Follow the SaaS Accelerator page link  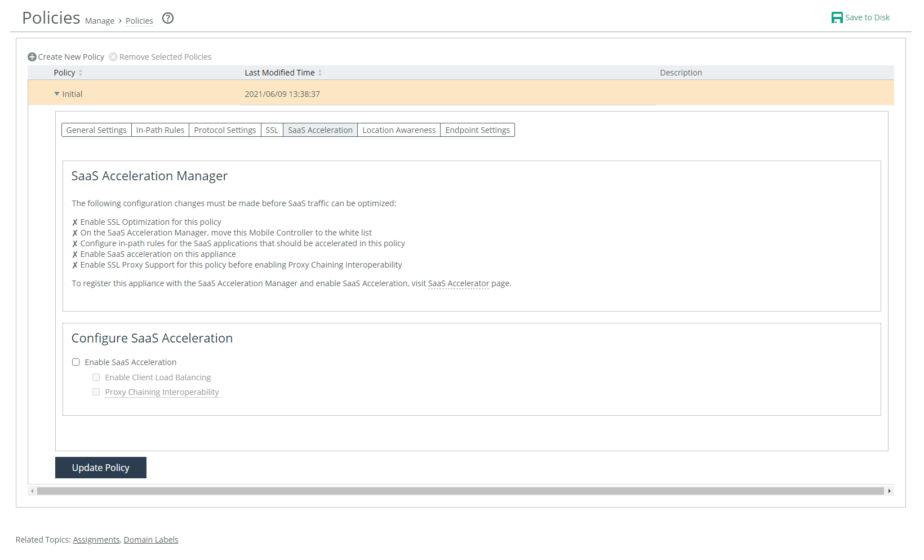coord(458,283)
